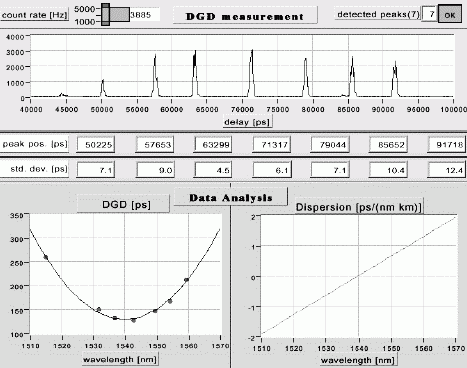Click the DGD data point near 1514 nm
The width and height of the screenshot is (467, 368).
[x=46, y=257]
